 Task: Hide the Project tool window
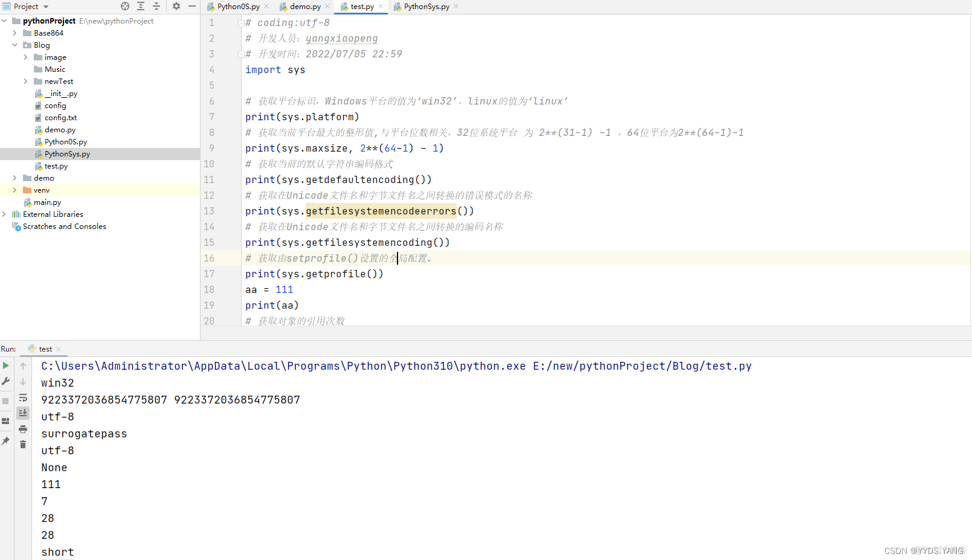[x=192, y=6]
